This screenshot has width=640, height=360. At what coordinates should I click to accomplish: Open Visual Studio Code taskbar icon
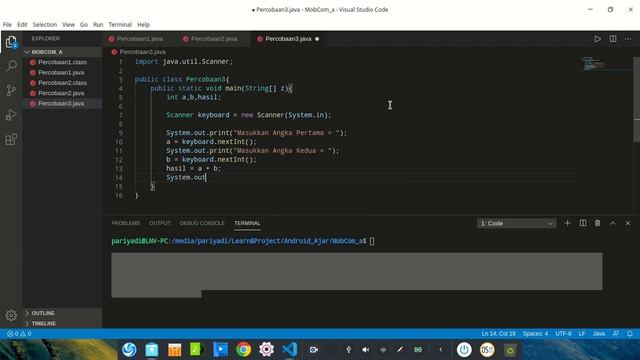[x=289, y=350]
